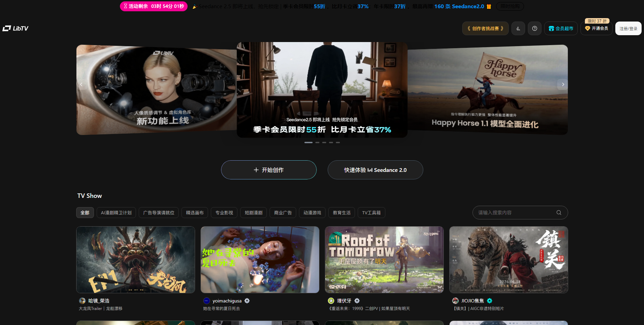Click the TV Show section heading
Image resolution: width=644 pixels, height=325 pixels.
(x=90, y=196)
